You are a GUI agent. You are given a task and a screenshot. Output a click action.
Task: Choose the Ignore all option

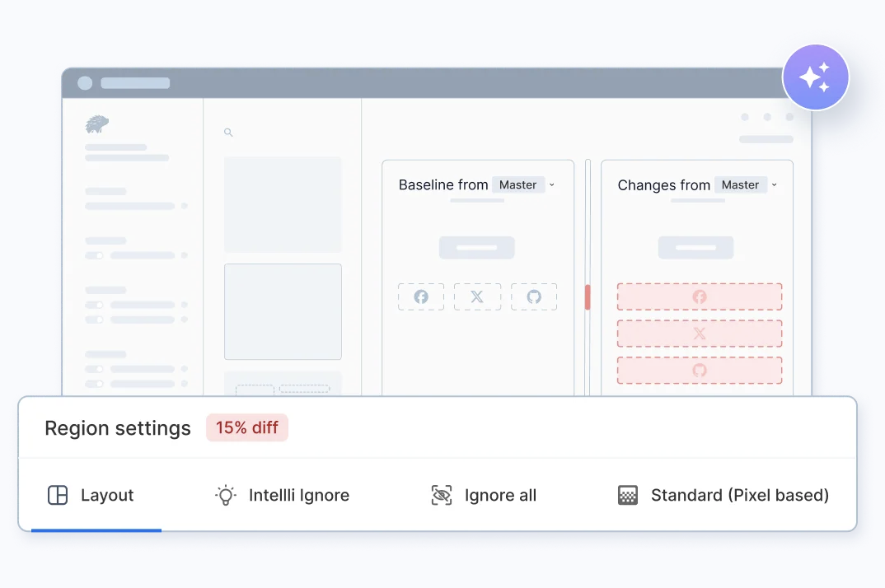[x=485, y=496]
